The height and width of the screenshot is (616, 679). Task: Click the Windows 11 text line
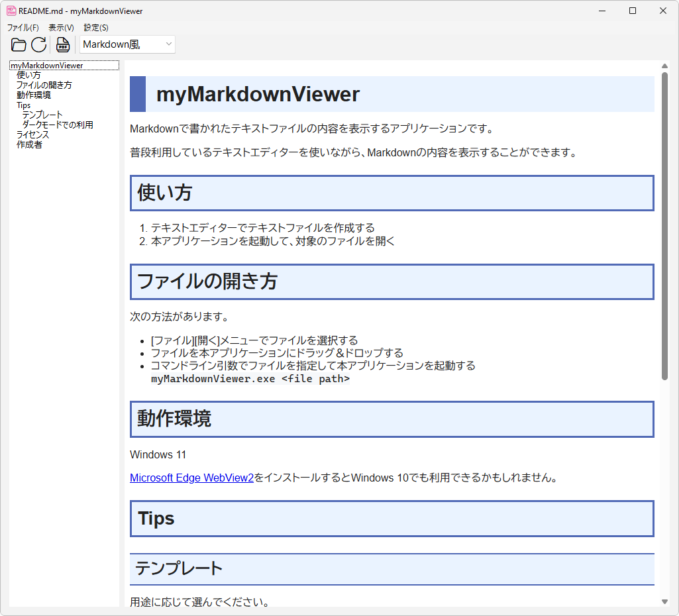click(x=158, y=455)
